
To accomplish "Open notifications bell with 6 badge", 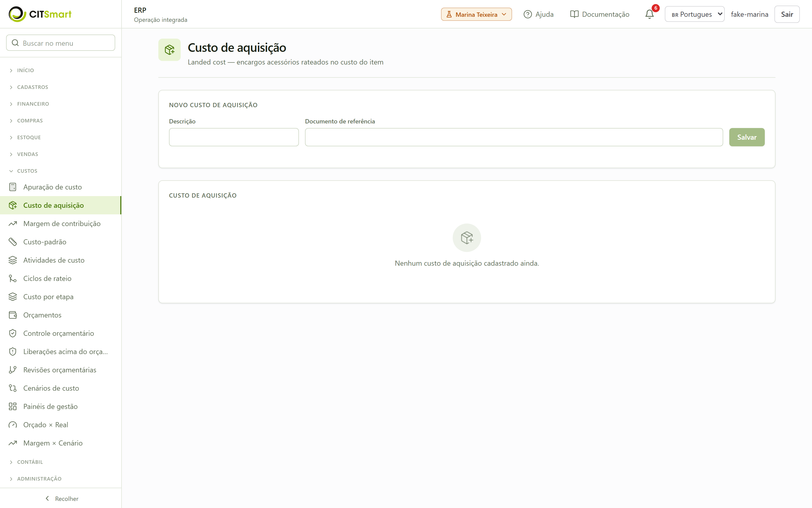I will click(x=650, y=14).
